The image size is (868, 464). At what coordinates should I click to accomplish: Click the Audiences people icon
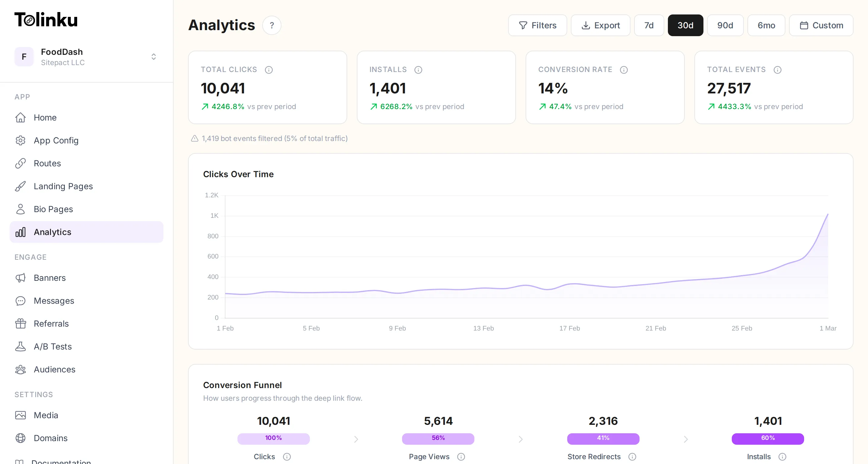20,369
